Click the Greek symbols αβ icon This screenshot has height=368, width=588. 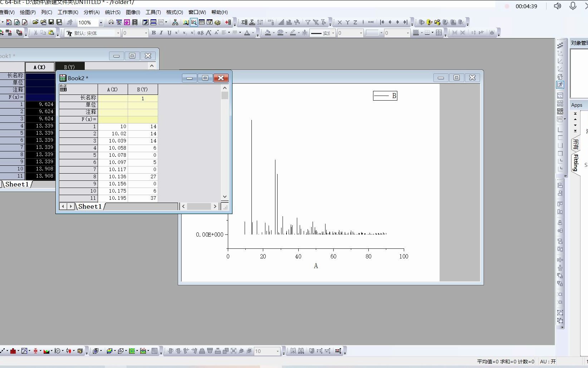pos(201,33)
